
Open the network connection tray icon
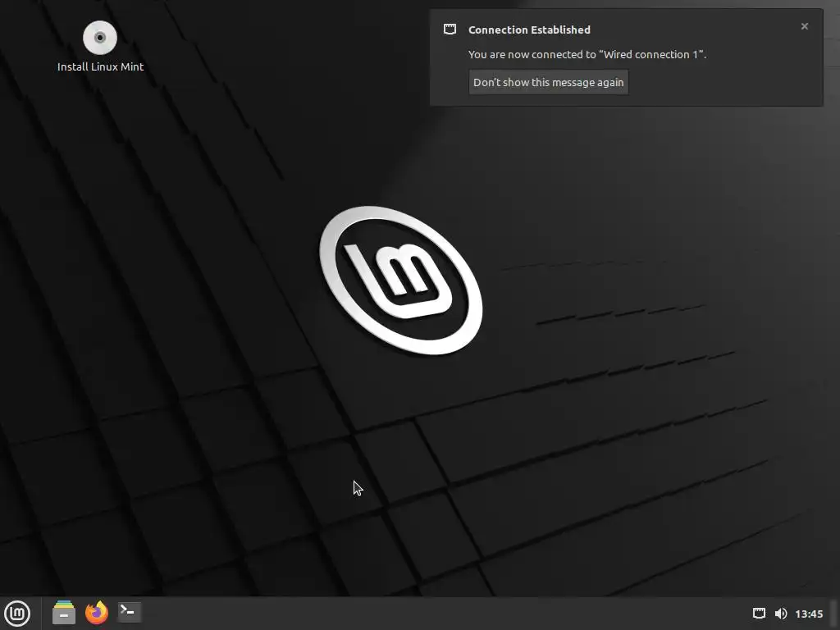point(759,614)
